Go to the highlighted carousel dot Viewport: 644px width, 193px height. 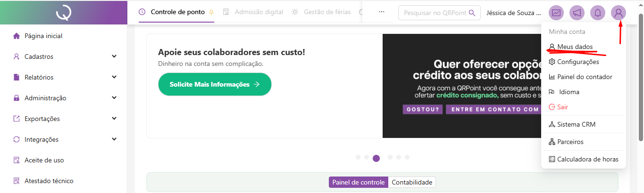[376, 158]
